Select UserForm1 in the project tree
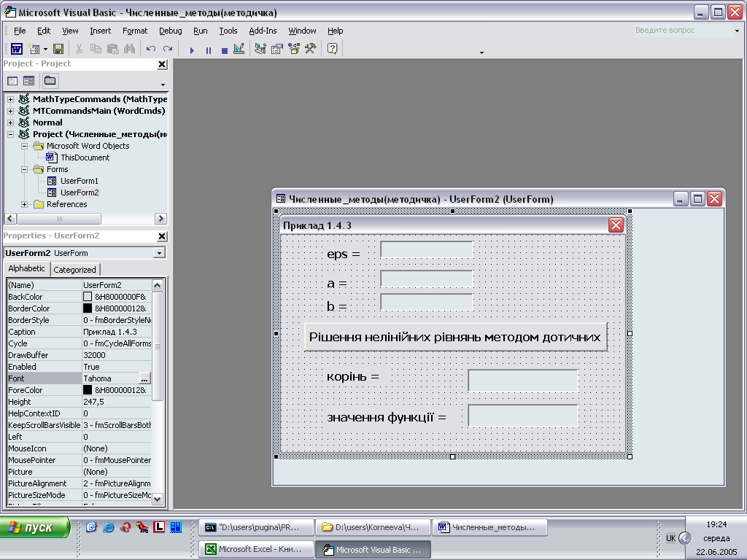Viewport: 747px width, 560px height. [x=79, y=181]
